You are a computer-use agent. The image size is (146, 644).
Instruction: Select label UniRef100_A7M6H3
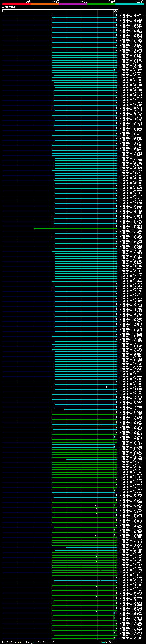[131, 231]
